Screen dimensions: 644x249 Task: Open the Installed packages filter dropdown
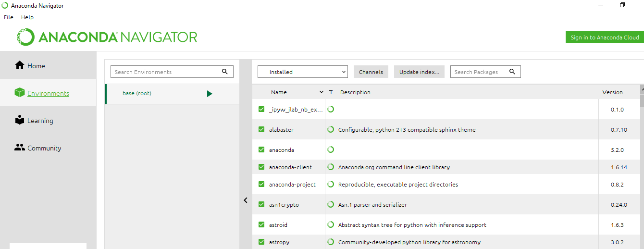click(302, 72)
